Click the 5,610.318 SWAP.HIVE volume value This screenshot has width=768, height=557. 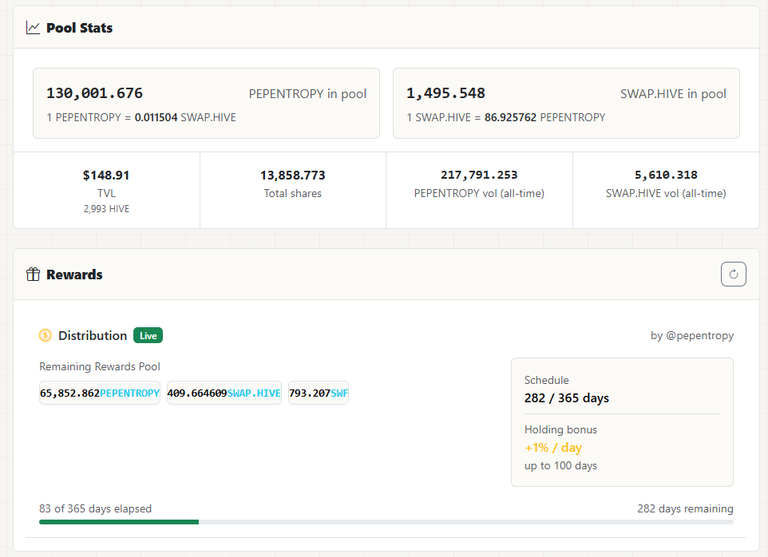pos(666,175)
